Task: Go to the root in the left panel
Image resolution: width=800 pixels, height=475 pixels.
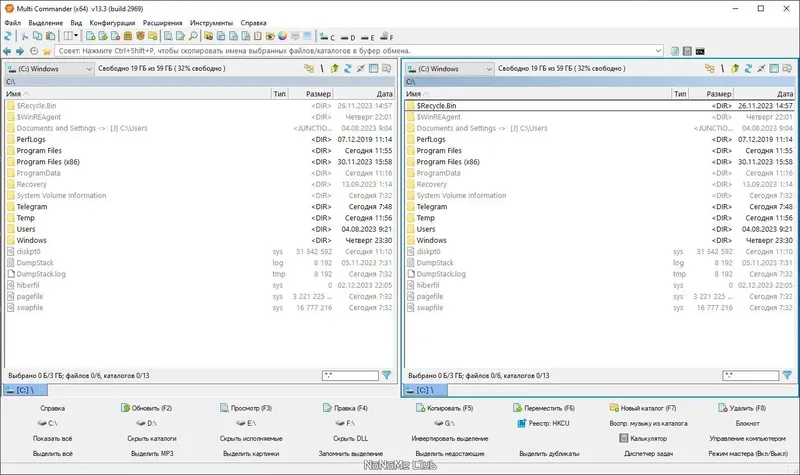Action: tap(322, 68)
